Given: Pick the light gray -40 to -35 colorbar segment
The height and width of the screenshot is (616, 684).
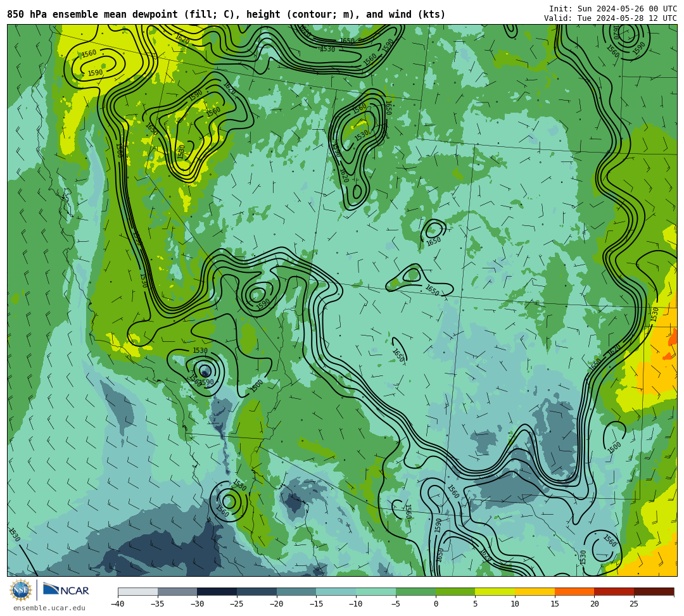Looking at the screenshot, I should coord(138,591).
